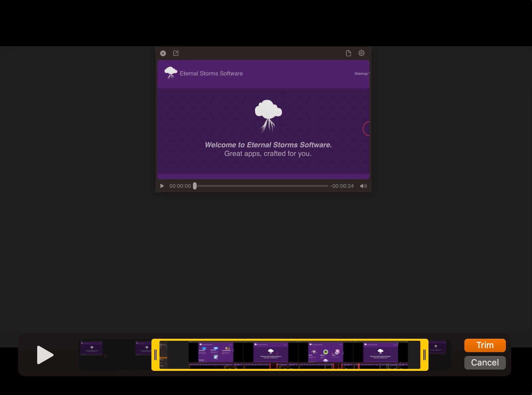Select the app-grid frame in timeline
Screen dimensions: 532x395
coord(216,352)
